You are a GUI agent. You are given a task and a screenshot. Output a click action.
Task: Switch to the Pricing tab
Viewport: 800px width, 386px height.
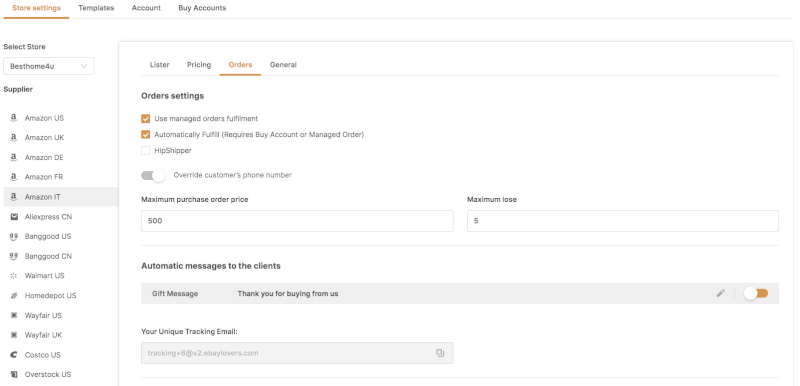click(199, 65)
